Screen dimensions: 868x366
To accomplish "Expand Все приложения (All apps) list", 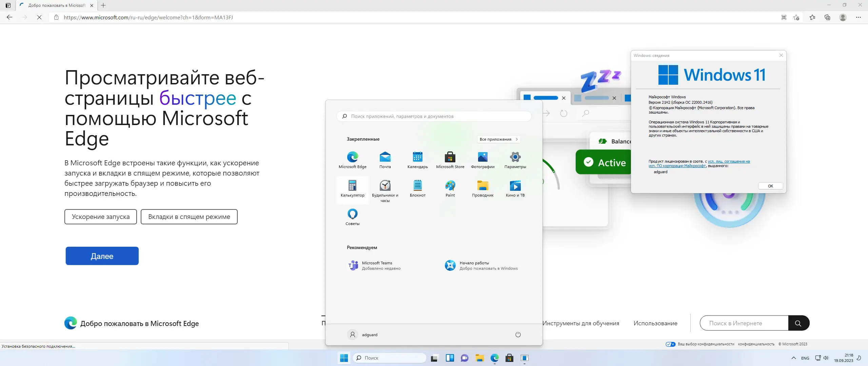I will click(x=498, y=139).
